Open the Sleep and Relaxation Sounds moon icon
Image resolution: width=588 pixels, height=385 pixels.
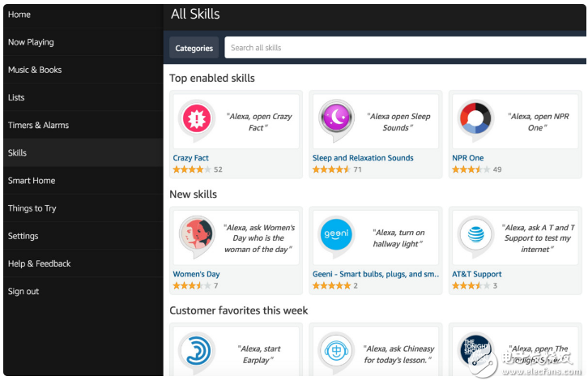pyautogui.click(x=336, y=120)
